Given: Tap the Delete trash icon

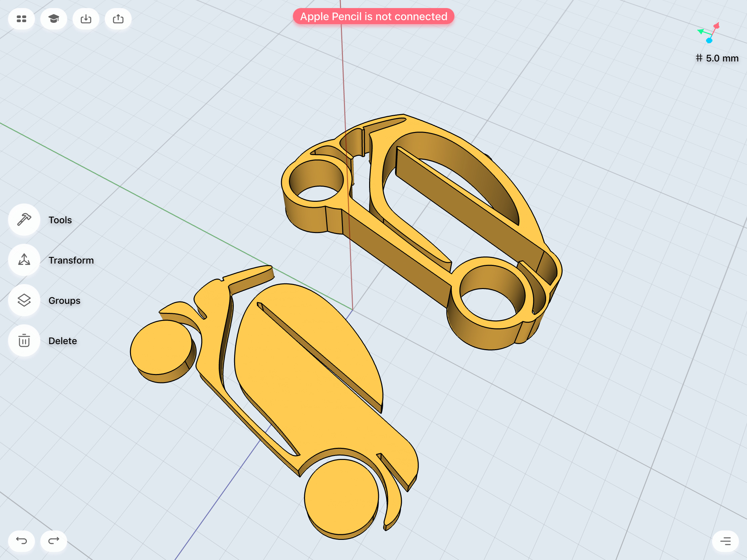Looking at the screenshot, I should click(24, 340).
